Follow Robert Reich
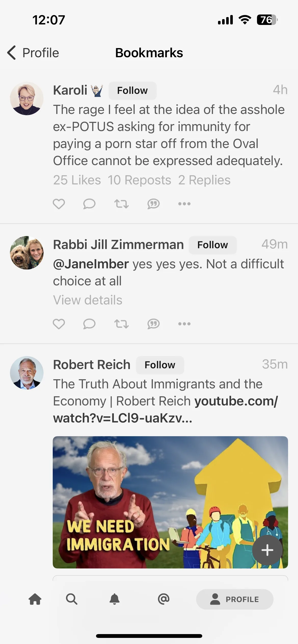The image size is (298, 644). [x=160, y=365]
